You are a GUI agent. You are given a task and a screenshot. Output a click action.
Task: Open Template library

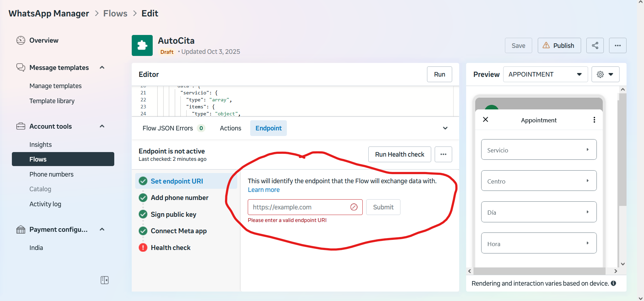(x=52, y=101)
